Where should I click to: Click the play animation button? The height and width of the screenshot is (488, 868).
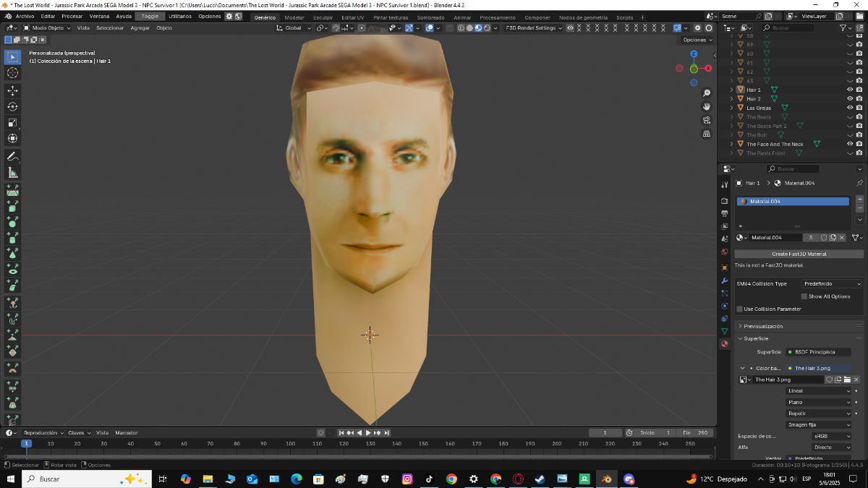coord(368,432)
